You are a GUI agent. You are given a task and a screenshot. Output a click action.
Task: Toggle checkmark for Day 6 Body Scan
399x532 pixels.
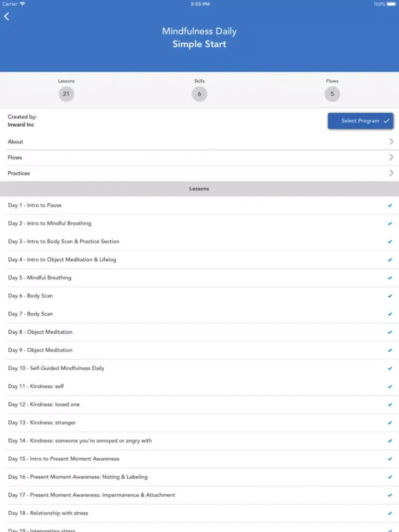pyautogui.click(x=390, y=296)
